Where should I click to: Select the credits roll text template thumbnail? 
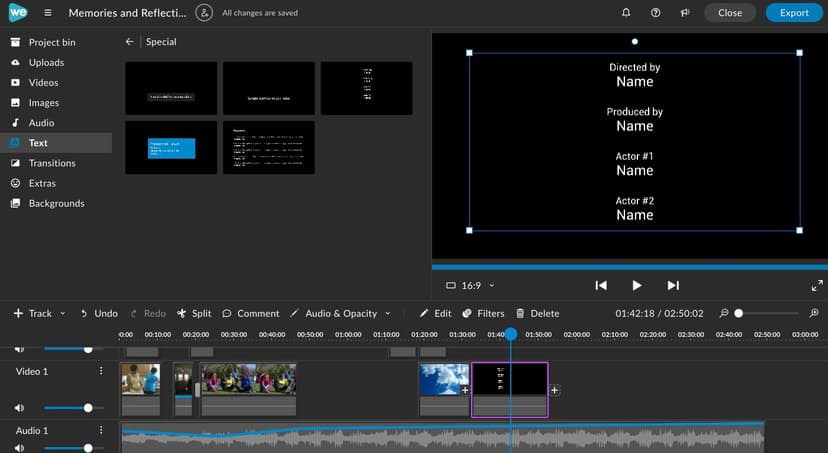pos(366,88)
